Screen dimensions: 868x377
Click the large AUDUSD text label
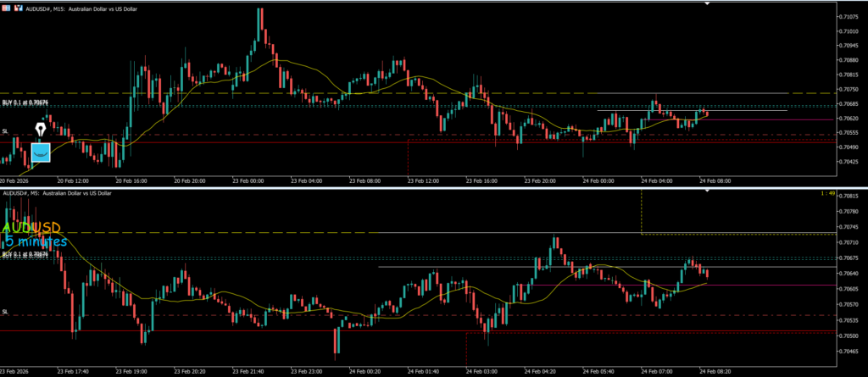(32, 228)
